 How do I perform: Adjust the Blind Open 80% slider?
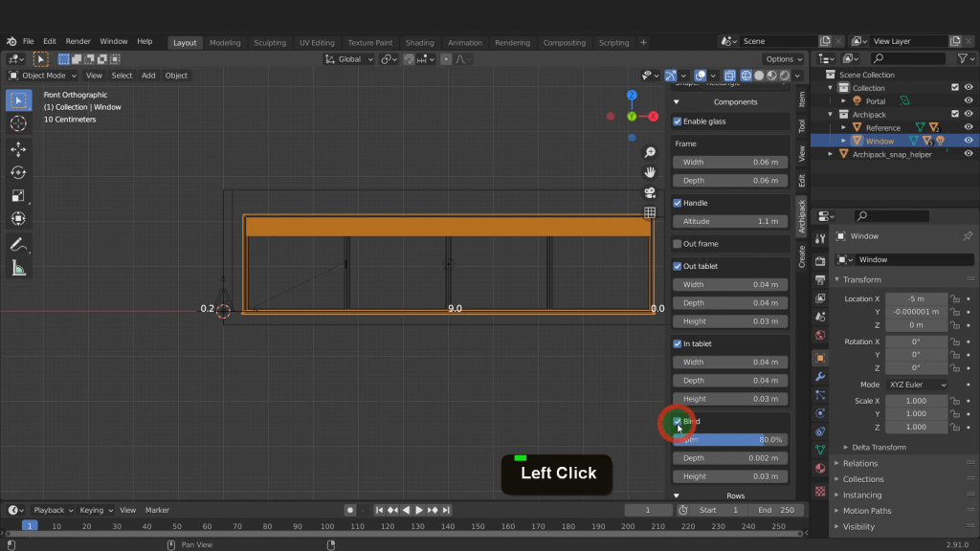point(730,440)
